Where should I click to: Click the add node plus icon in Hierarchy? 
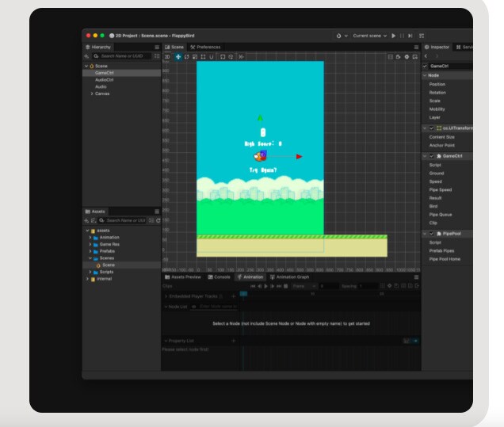pos(87,56)
